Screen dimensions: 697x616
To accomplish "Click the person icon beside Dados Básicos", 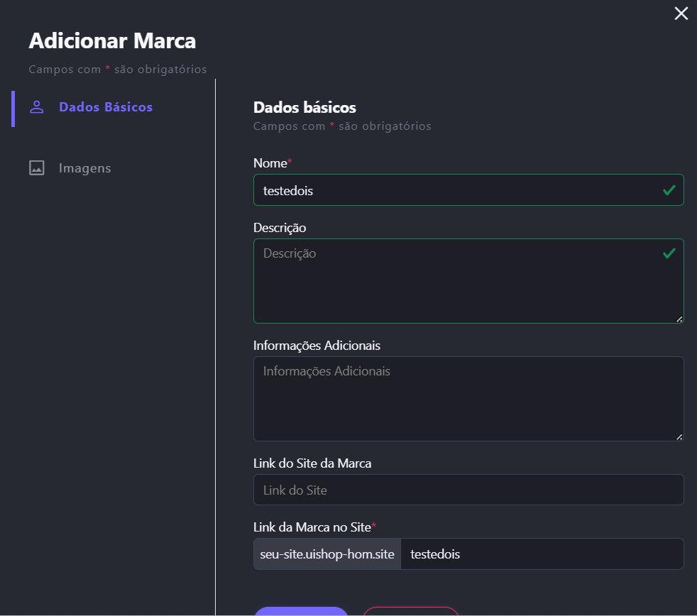I will (x=37, y=107).
